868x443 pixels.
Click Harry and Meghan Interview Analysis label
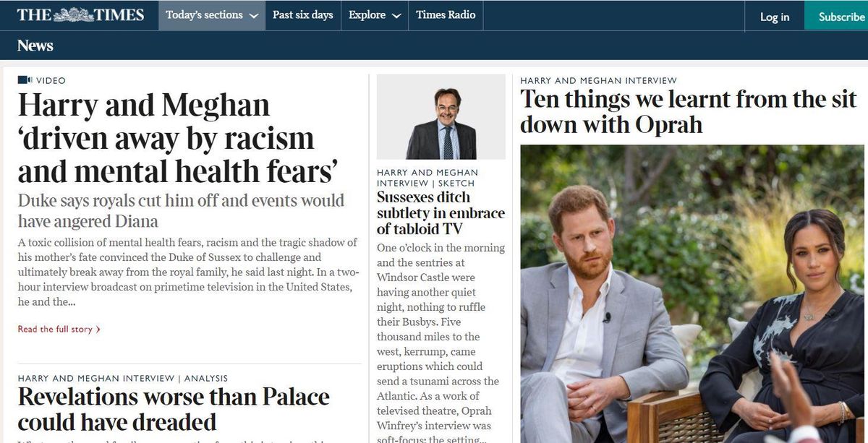pyautogui.click(x=123, y=378)
